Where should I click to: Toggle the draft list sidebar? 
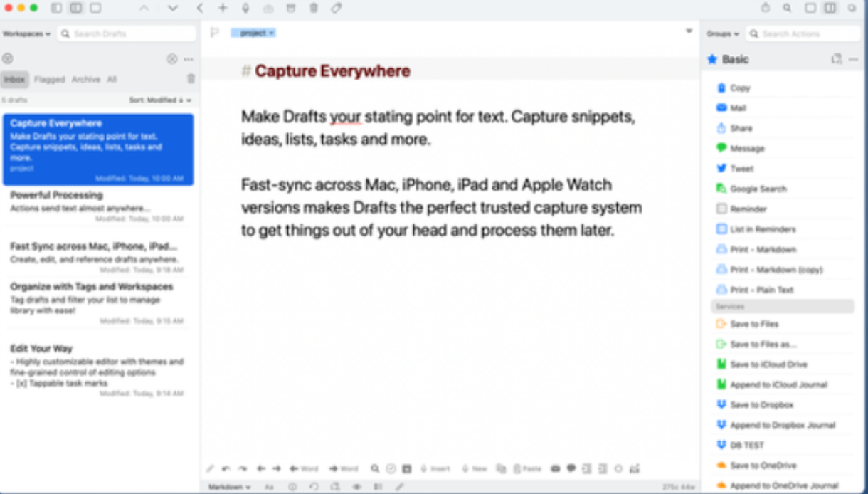[56, 8]
